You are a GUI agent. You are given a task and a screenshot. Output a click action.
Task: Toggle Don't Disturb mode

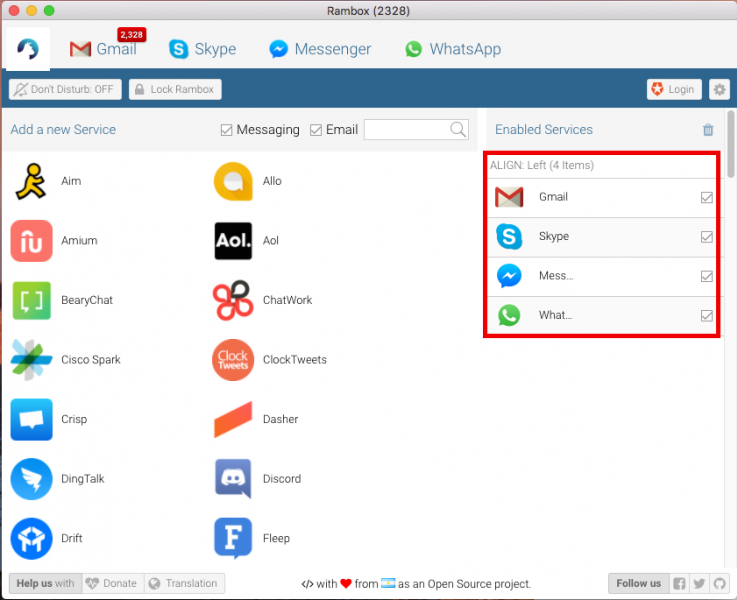65,89
